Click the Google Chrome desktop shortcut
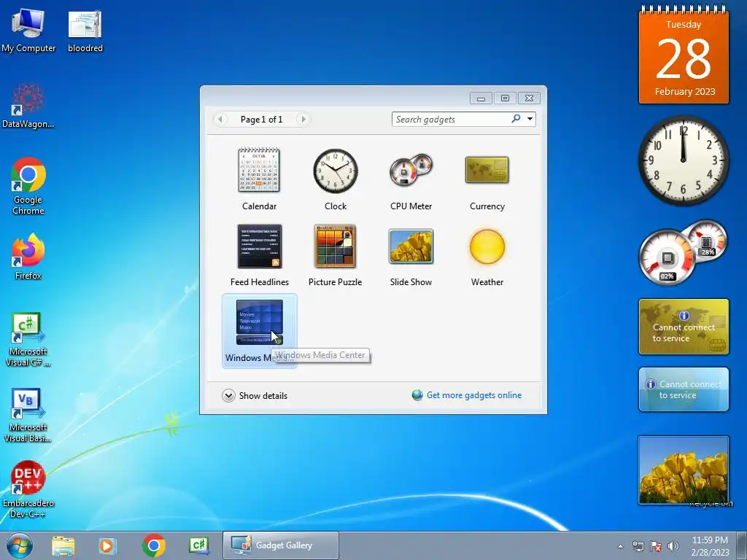 28,186
